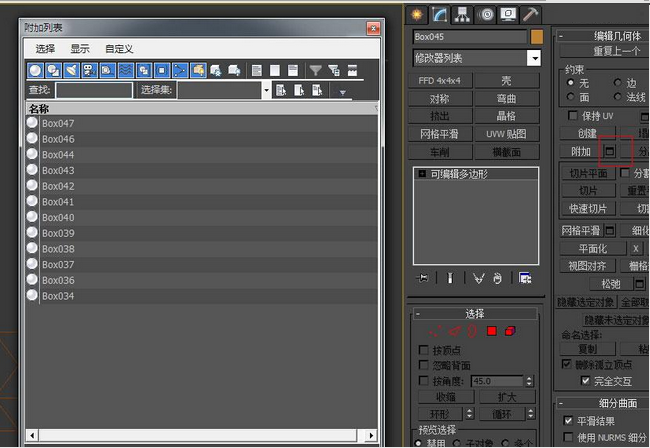The width and height of the screenshot is (650, 448).
Task: Toggle the Display Geometry filter icon
Action: [x=36, y=70]
